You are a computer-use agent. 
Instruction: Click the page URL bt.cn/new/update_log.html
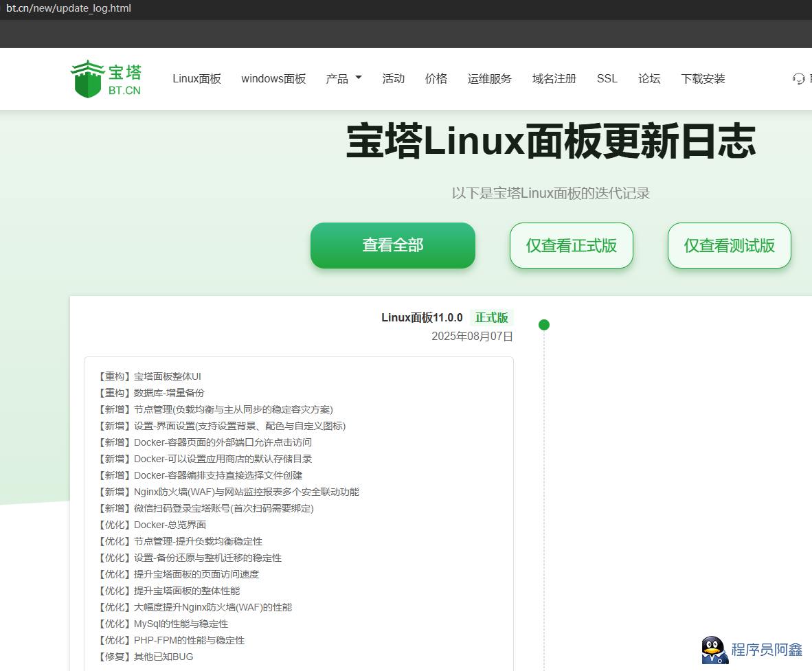[69, 8]
